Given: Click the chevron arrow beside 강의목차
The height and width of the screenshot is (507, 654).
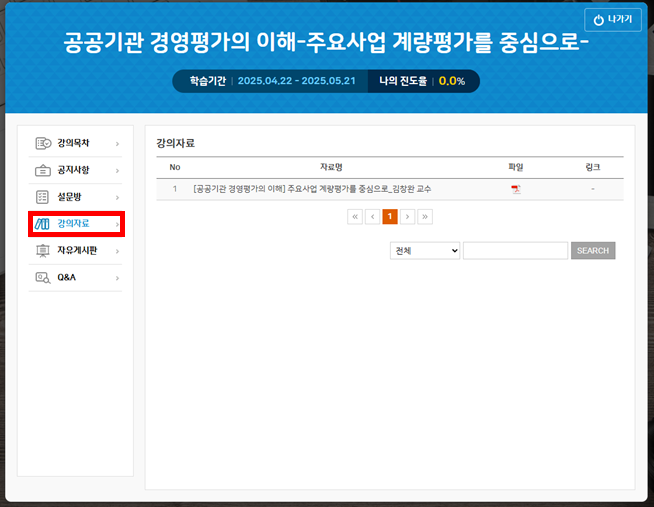Looking at the screenshot, I should pyautogui.click(x=117, y=144).
